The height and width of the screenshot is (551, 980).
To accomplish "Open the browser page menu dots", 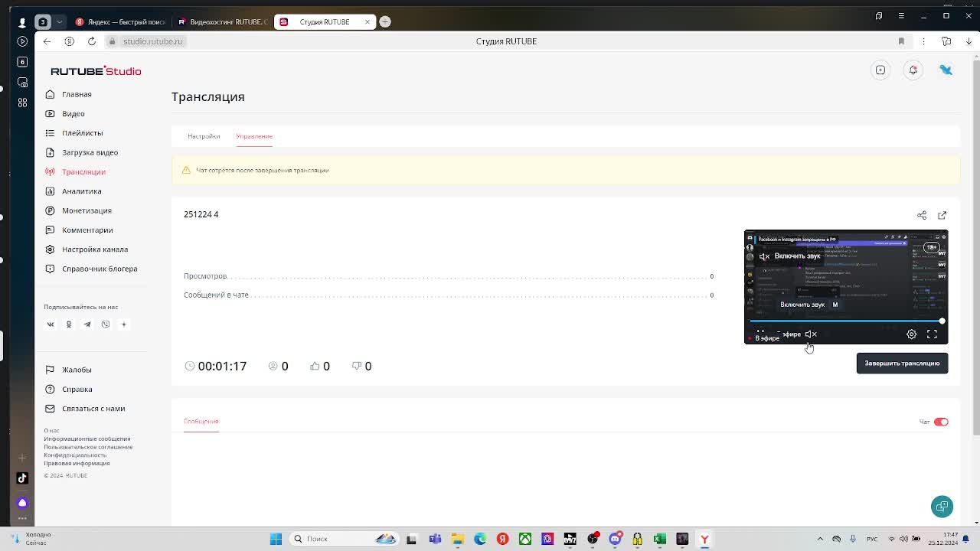I will [x=923, y=41].
